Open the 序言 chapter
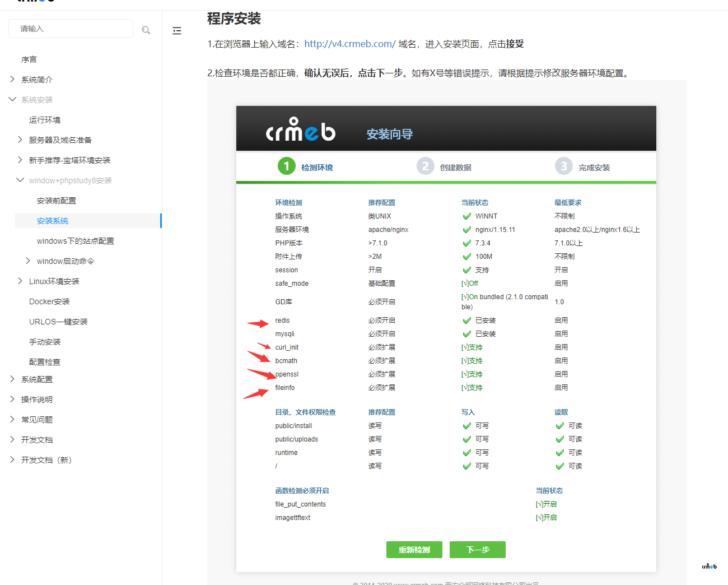728x585 pixels. [29, 59]
